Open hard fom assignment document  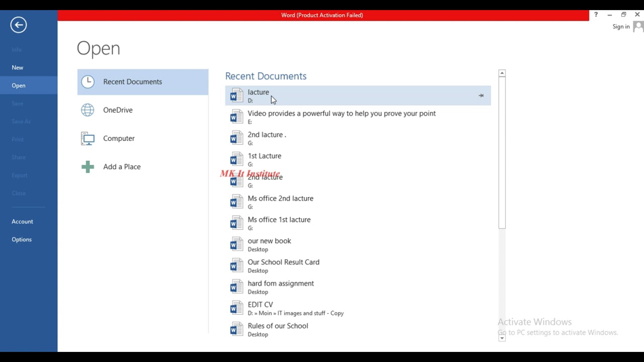[x=358, y=287]
